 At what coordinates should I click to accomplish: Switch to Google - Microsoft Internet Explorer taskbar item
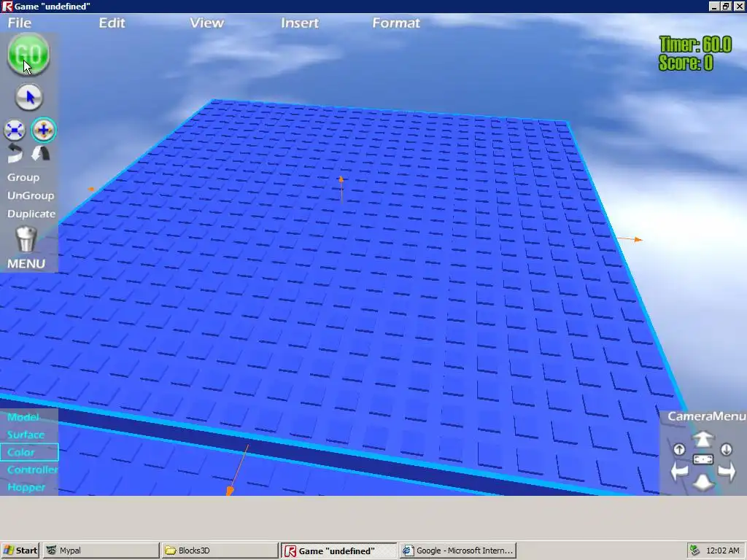(458, 551)
